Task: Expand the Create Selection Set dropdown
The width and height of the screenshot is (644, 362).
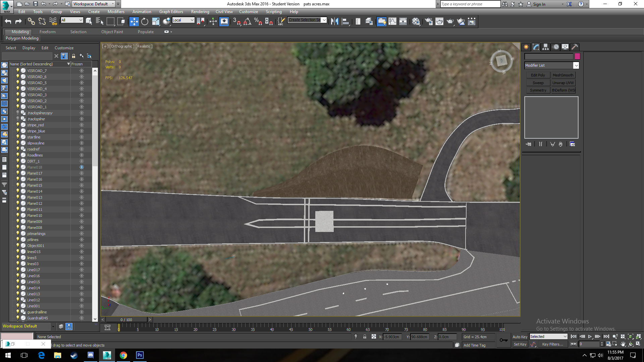Action: click(x=324, y=20)
